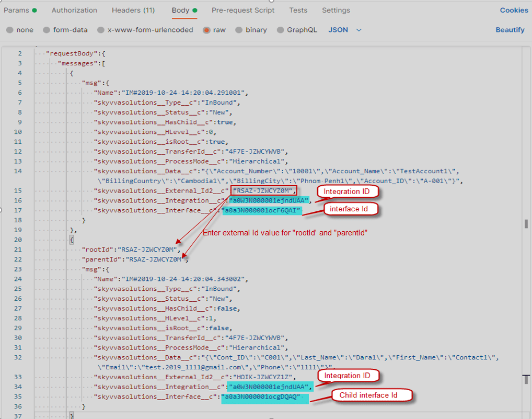Image resolution: width=532 pixels, height=419 pixels.
Task: Open the Headers (11) tab
Action: pos(133,10)
